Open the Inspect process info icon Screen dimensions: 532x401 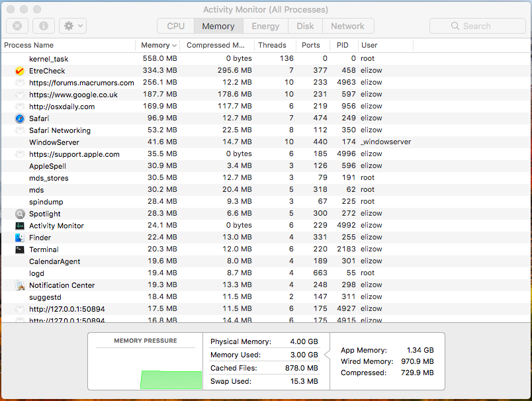click(x=44, y=26)
